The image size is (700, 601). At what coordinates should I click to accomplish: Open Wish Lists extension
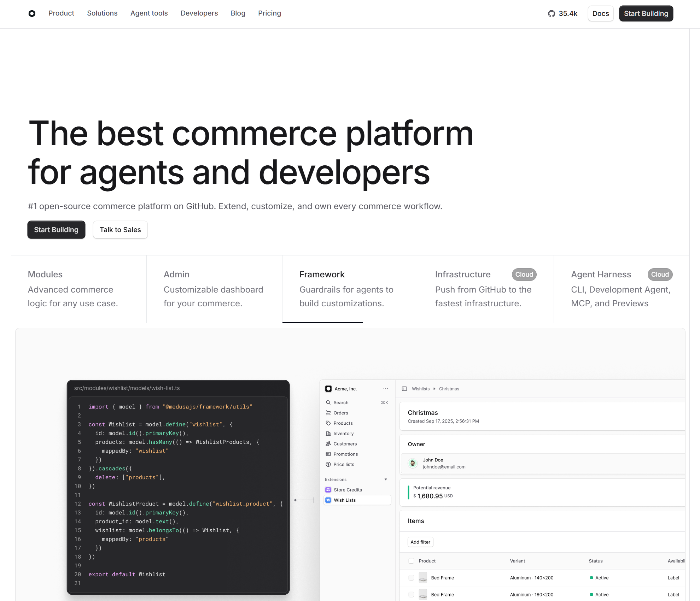[357, 500]
